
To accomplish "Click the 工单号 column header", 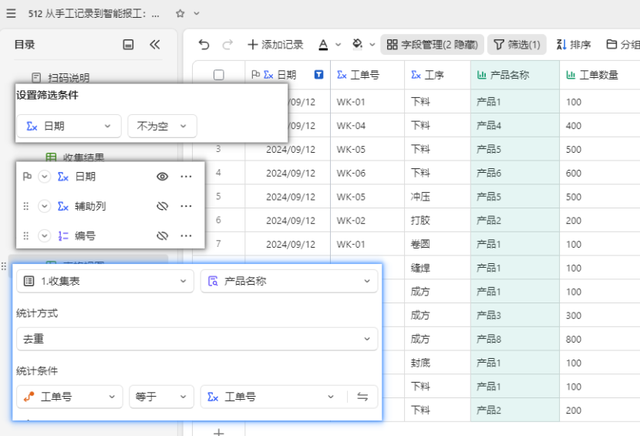I will coord(367,75).
